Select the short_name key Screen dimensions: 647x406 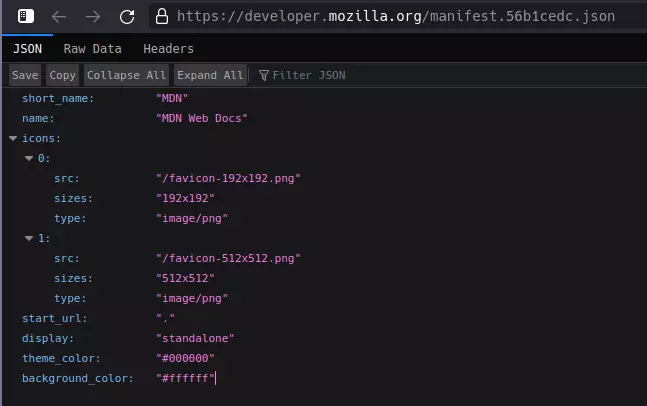58,98
